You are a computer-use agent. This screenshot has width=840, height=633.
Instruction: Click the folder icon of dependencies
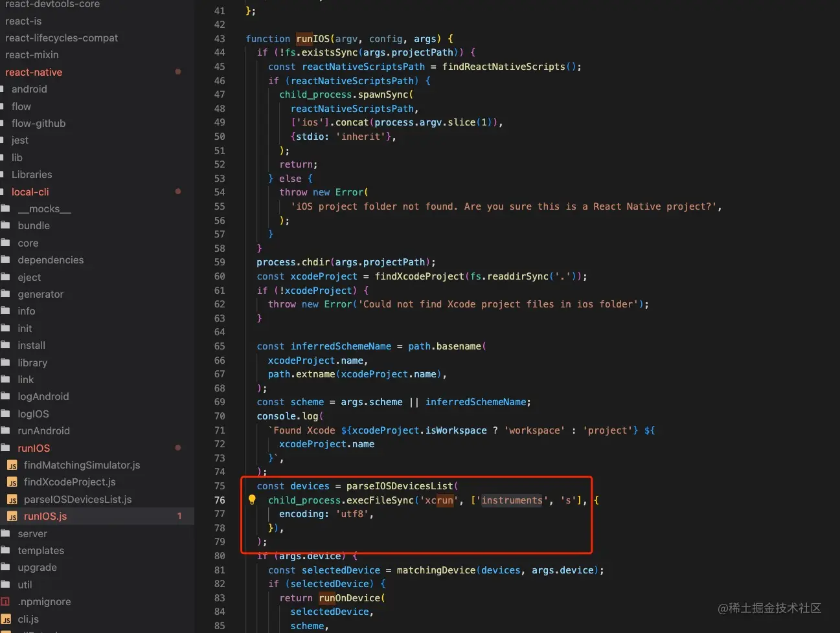coord(5,260)
